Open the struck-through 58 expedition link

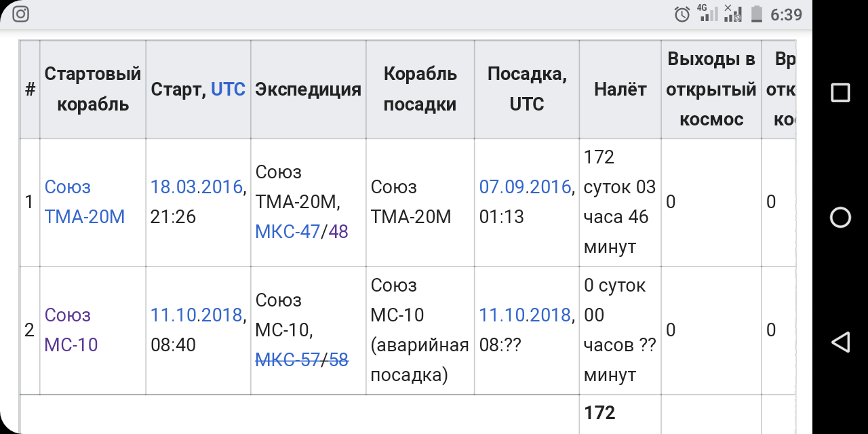338,360
